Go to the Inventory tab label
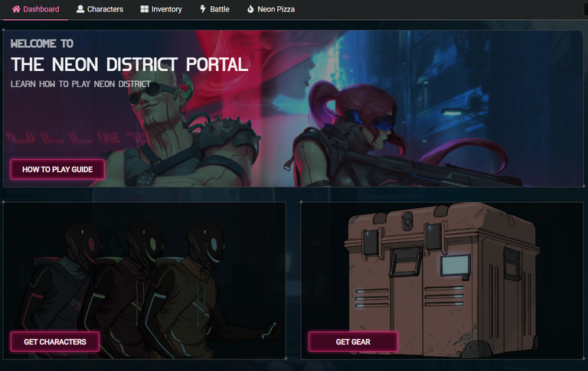 coord(166,9)
